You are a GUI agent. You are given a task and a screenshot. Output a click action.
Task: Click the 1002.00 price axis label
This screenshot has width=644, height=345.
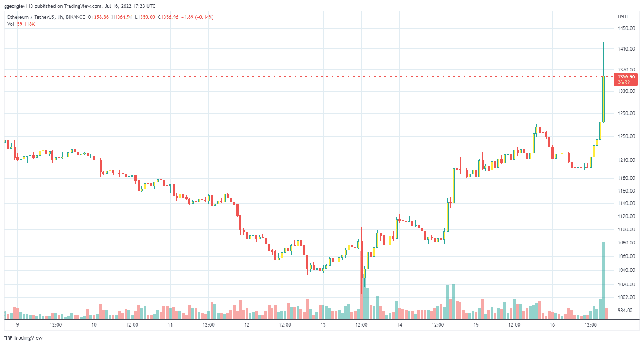pos(626,297)
